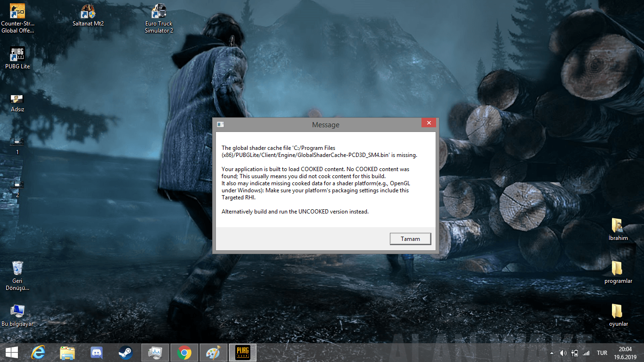Select the desktop file named 1
The height and width of the screenshot is (362, 644).
(17, 146)
